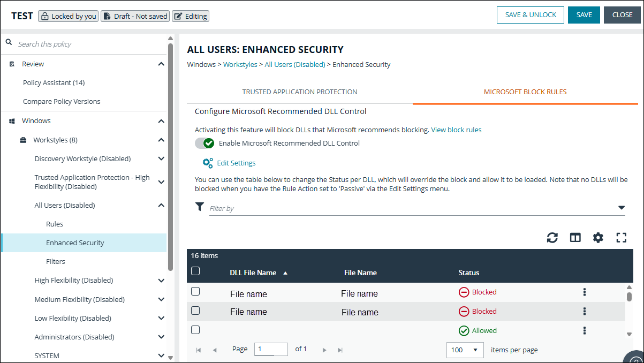644x363 pixels.
Task: Switch to the Trusted Application Protection tab
Action: (299, 92)
